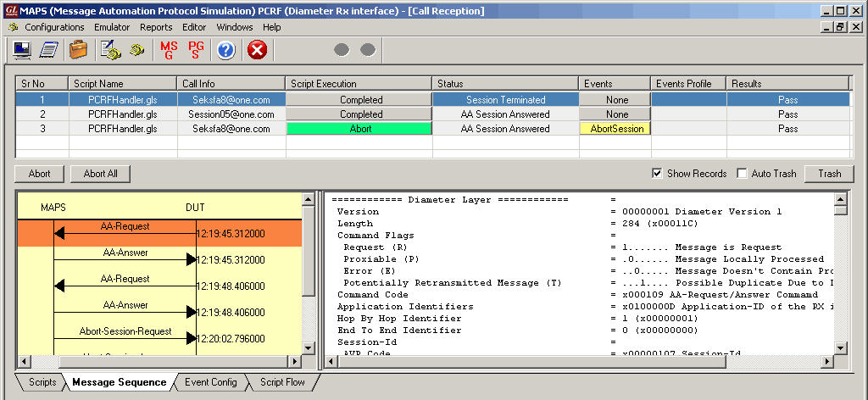Click decode panel vertical scroll down arrow
This screenshot has height=400, width=868.
click(x=840, y=348)
